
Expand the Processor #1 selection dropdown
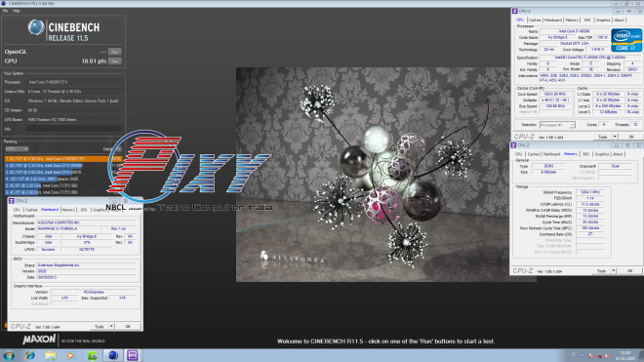tap(557, 125)
